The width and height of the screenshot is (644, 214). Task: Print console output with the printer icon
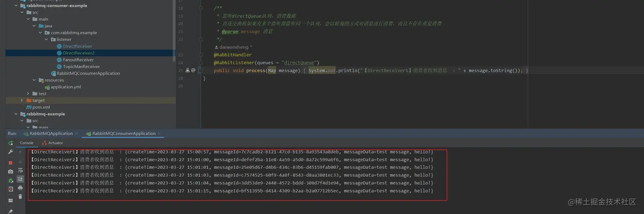(20, 188)
